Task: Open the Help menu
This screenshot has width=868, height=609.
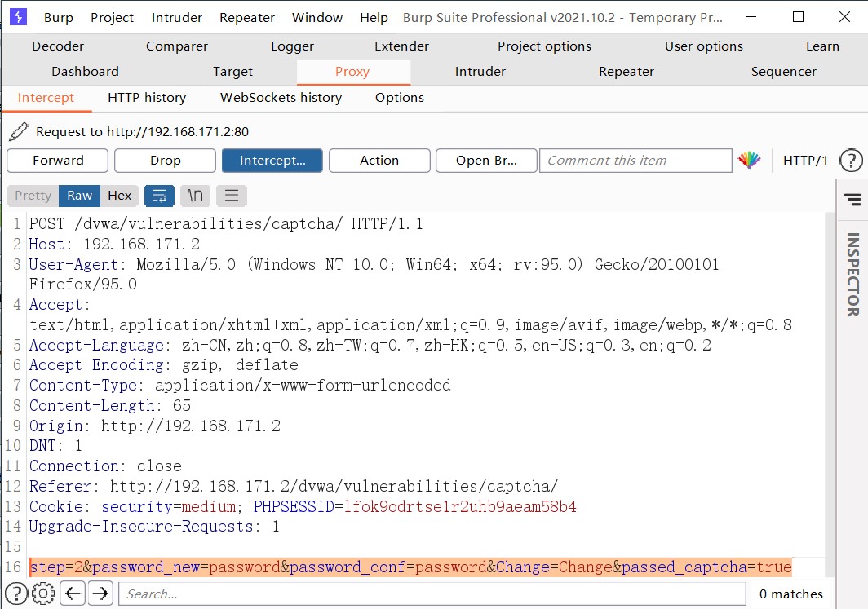Action: click(374, 17)
